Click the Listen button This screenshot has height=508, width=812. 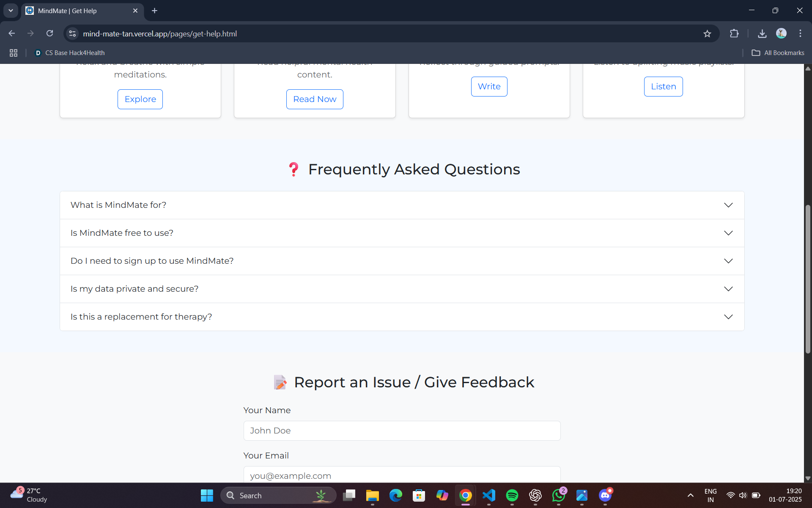663,86
